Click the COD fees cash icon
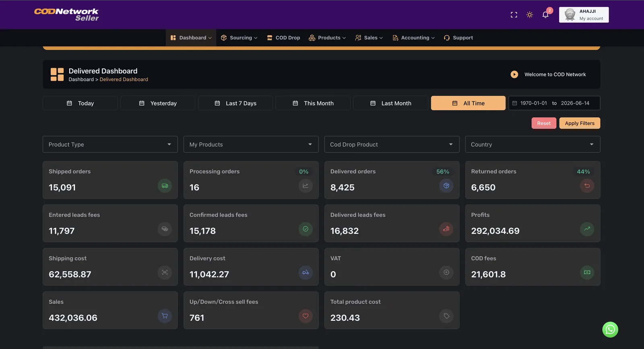The image size is (644, 349). click(587, 273)
